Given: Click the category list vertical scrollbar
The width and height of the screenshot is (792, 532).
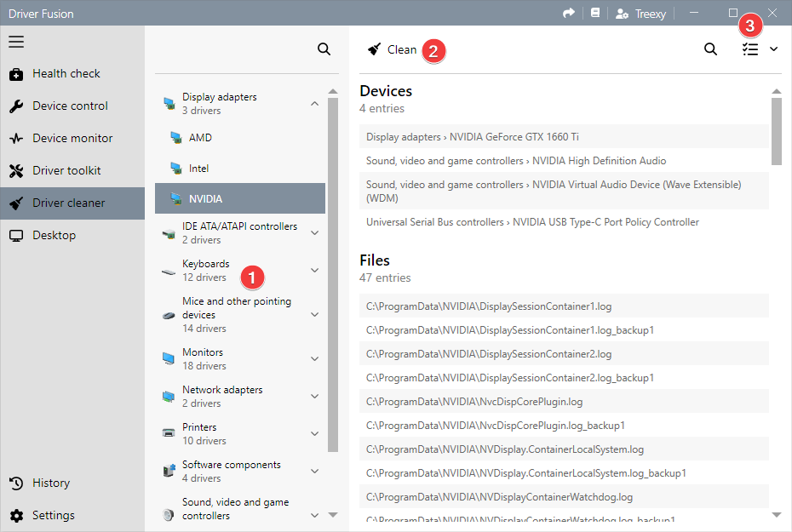Looking at the screenshot, I should pos(332,275).
